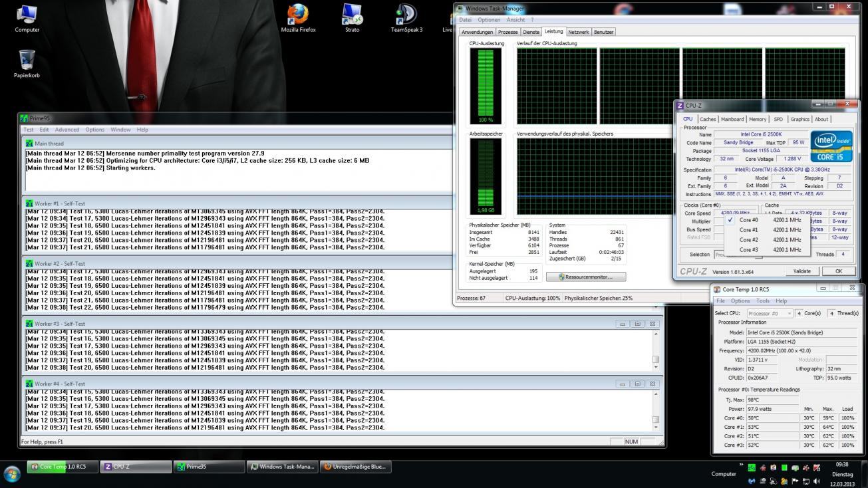Click the Main thread window icon in Prime95

pyautogui.click(x=29, y=143)
